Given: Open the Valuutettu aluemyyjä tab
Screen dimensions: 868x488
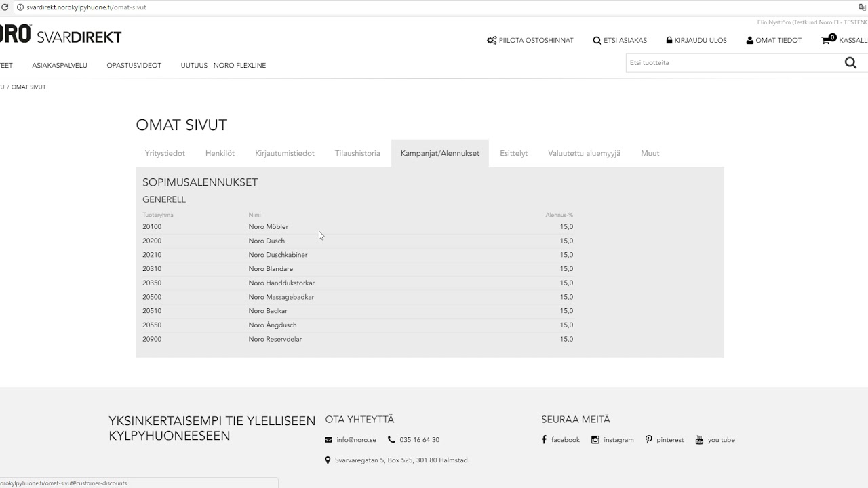Looking at the screenshot, I should coord(585,153).
